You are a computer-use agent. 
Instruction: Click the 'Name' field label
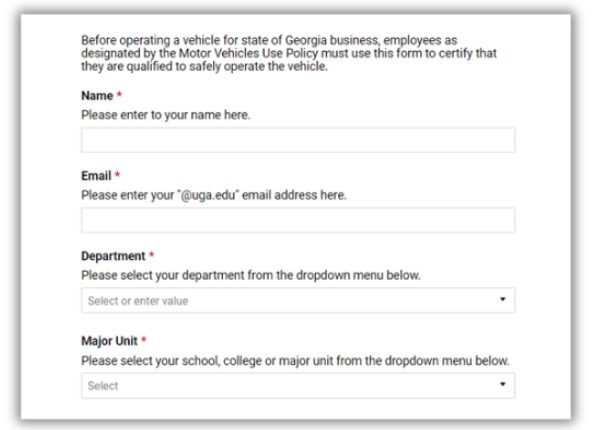(97, 96)
